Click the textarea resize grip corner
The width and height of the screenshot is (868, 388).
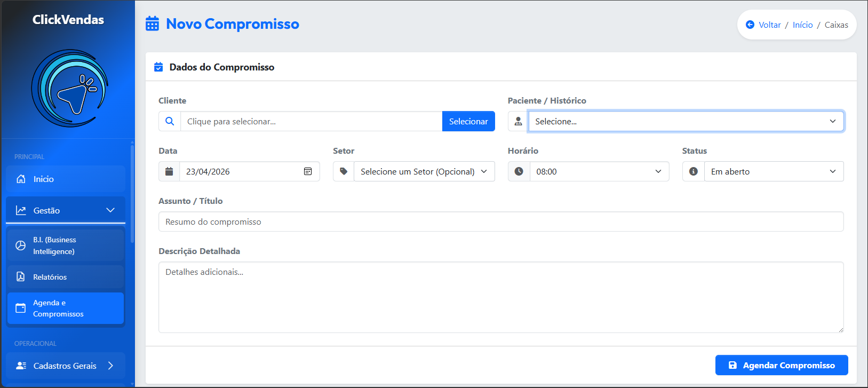(841, 330)
